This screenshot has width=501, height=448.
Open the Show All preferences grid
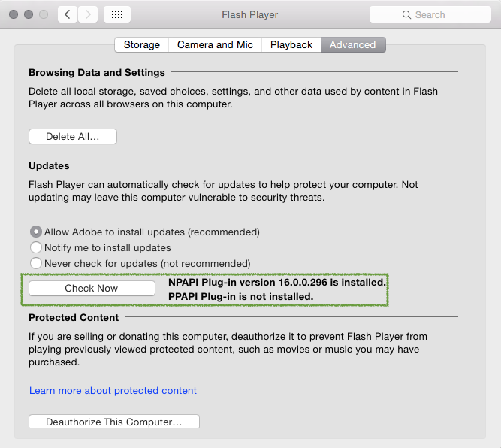click(x=117, y=14)
